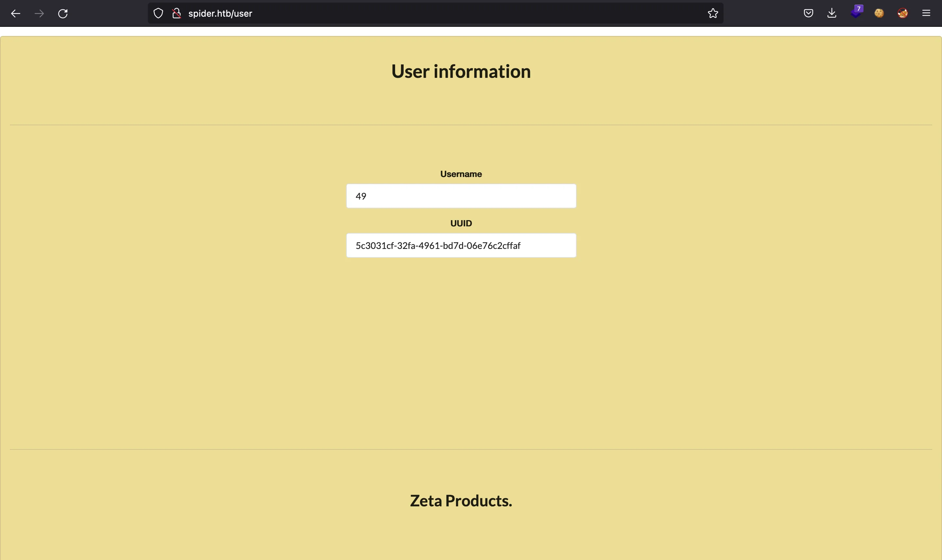This screenshot has width=942, height=560.
Task: Open the FoxyProxy extension icon
Action: pos(902,13)
